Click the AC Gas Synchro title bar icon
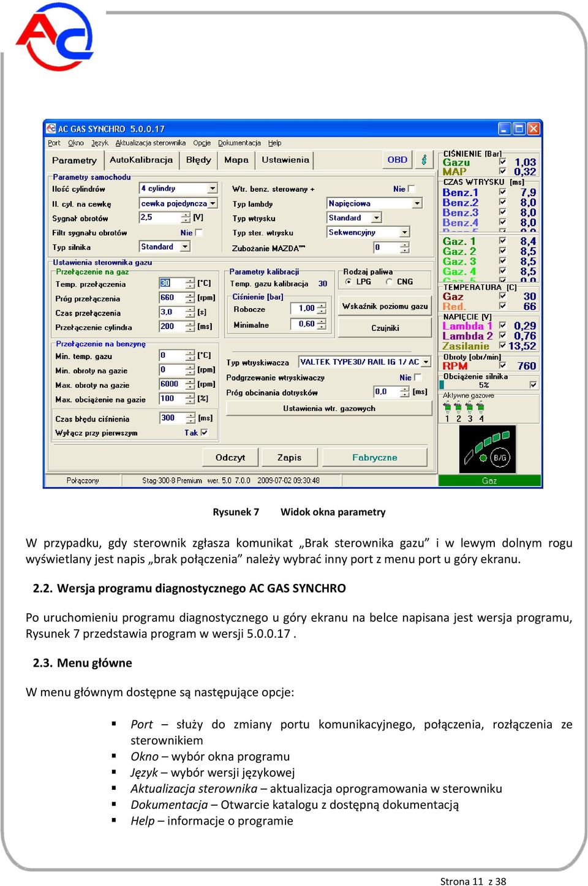 pos(50,129)
